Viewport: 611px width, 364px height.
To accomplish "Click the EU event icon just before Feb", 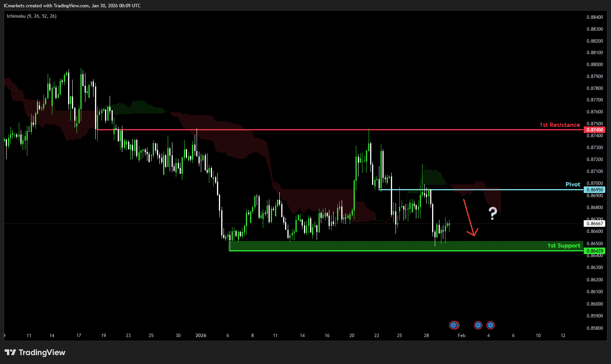I will (454, 325).
